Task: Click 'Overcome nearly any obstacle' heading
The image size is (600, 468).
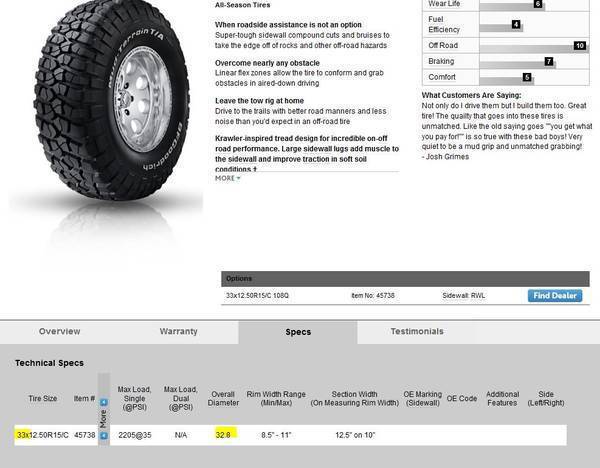Action: tap(267, 63)
